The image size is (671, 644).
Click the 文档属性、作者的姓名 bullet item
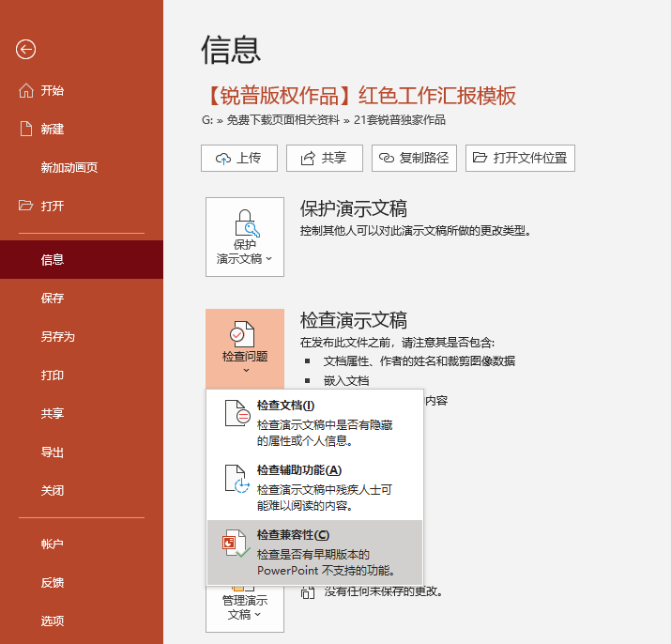coord(419,361)
